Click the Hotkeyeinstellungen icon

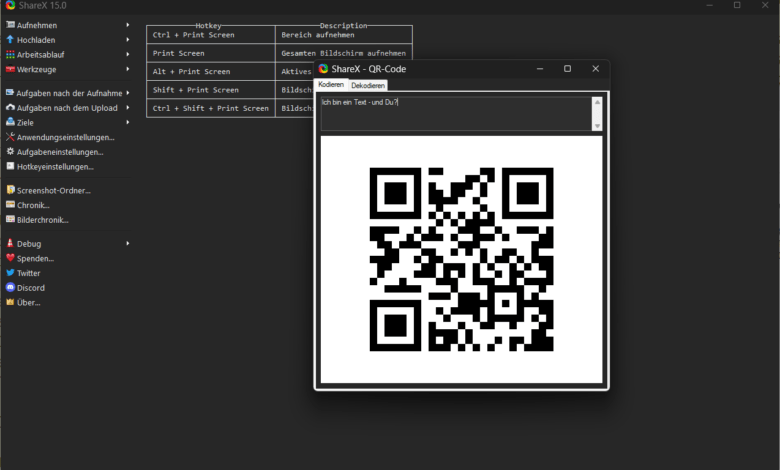point(10,166)
